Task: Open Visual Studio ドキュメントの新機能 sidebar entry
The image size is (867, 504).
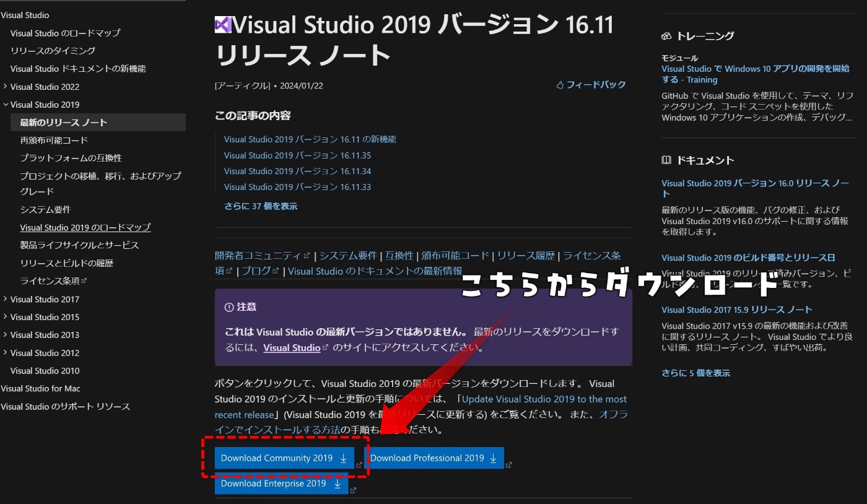Action: pyautogui.click(x=78, y=69)
